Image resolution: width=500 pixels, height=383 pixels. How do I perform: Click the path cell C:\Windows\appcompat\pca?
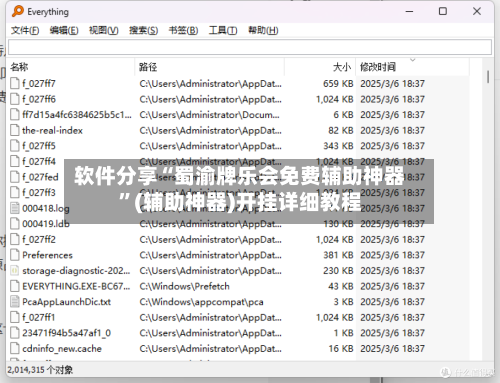201,302
